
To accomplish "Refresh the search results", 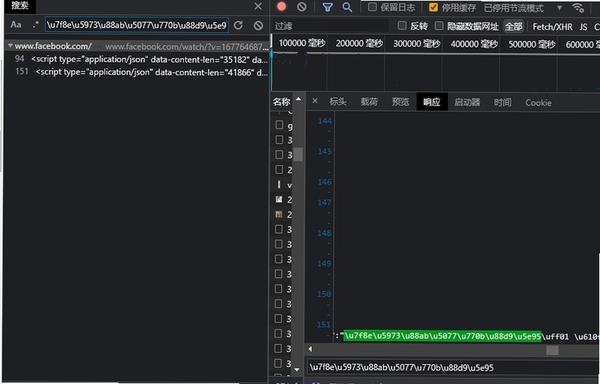I will 238,25.
